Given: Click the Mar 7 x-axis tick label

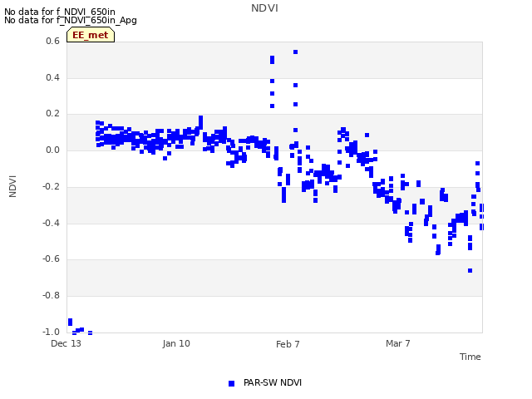Looking at the screenshot, I should pos(398,343).
